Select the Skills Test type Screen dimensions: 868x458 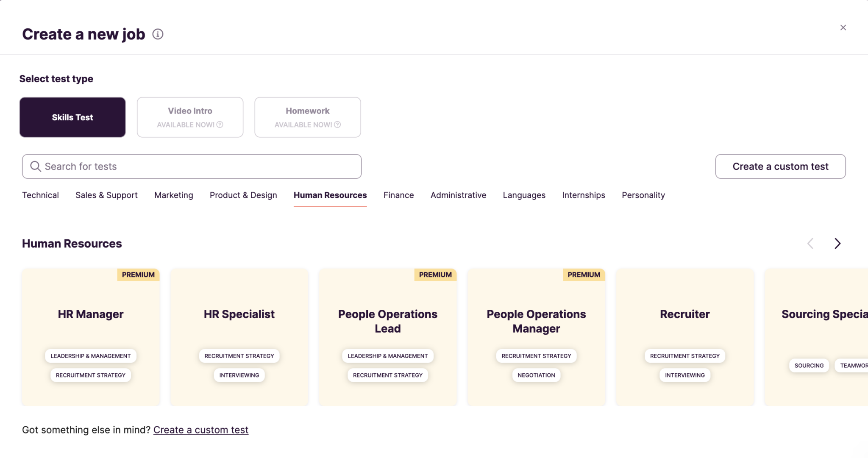click(72, 117)
